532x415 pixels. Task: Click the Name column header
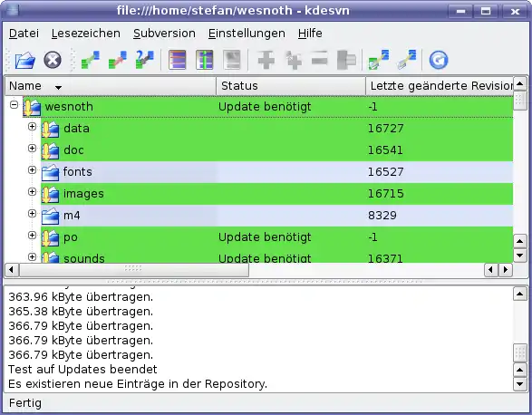pyautogui.click(x=111, y=86)
